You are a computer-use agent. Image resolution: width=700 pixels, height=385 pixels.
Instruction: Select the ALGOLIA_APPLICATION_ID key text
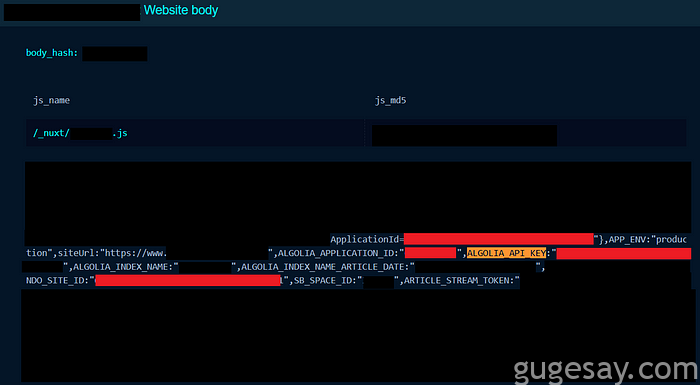pos(338,253)
